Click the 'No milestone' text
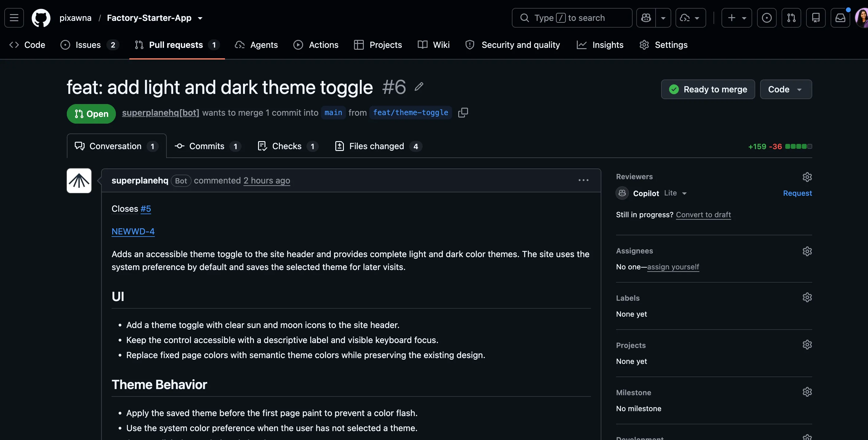868x440 pixels. pyautogui.click(x=638, y=409)
